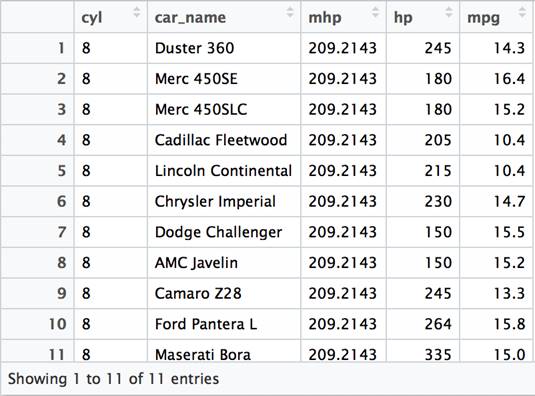This screenshot has width=535, height=396.
Task: Click hp value 264 for Ford Pantera L
Action: (438, 324)
